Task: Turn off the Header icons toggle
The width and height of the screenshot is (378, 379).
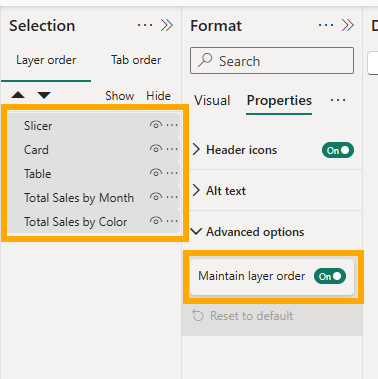Action: [338, 150]
